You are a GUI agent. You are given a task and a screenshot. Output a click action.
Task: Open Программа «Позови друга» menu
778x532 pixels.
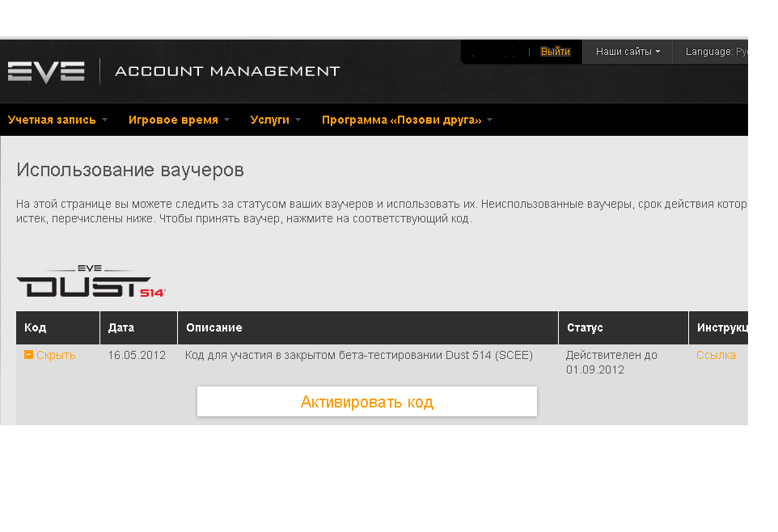(407, 120)
